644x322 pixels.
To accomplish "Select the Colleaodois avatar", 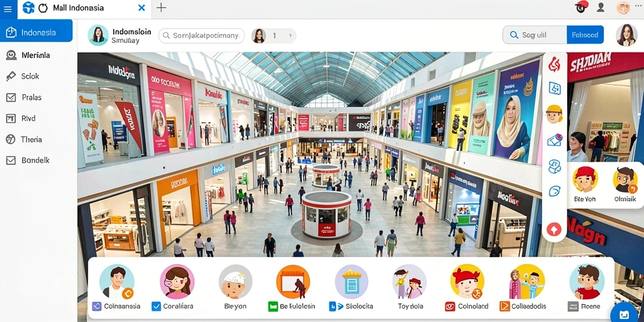I will 527,281.
